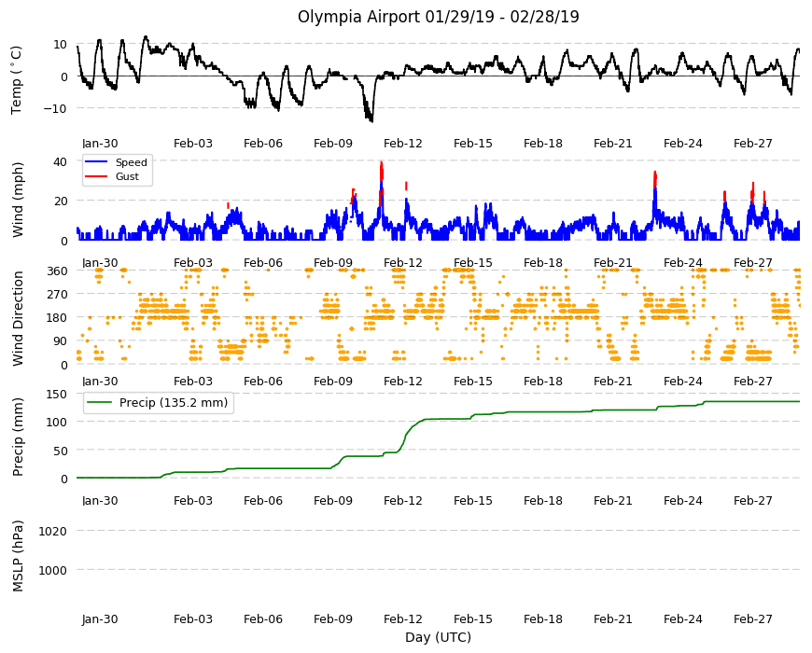Click the gust spike near Feb-23
812x653 pixels.
pyautogui.click(x=655, y=178)
